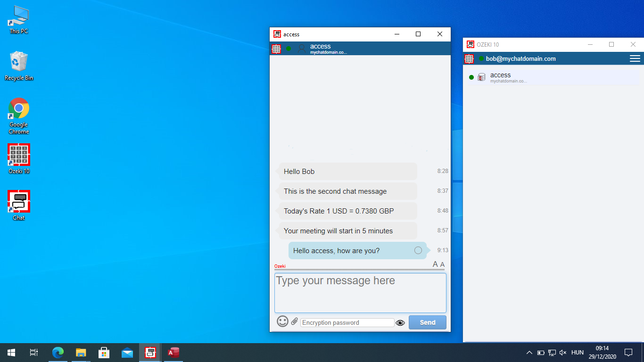Image resolution: width=644 pixels, height=362 pixels.
Task: Click the chat panel resize divider bar
Action: (x=360, y=270)
